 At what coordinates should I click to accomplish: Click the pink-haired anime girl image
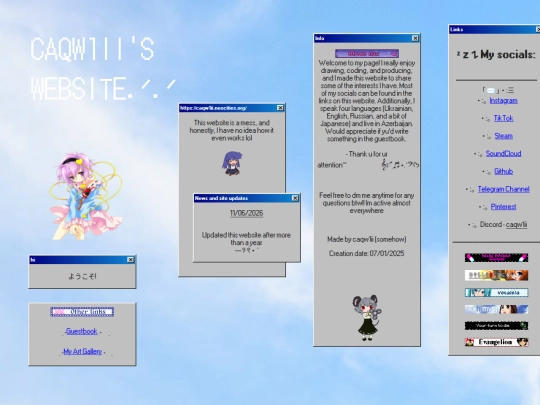click(x=86, y=196)
